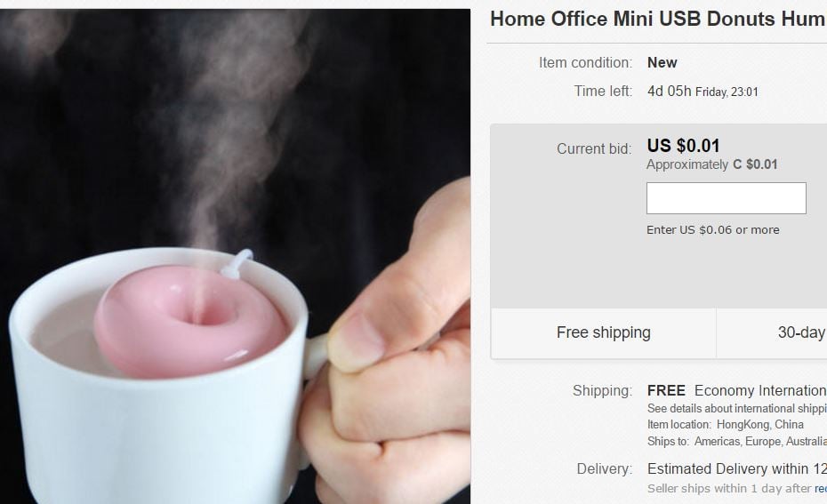Click the pink donut humidifier in photo

click(191, 321)
